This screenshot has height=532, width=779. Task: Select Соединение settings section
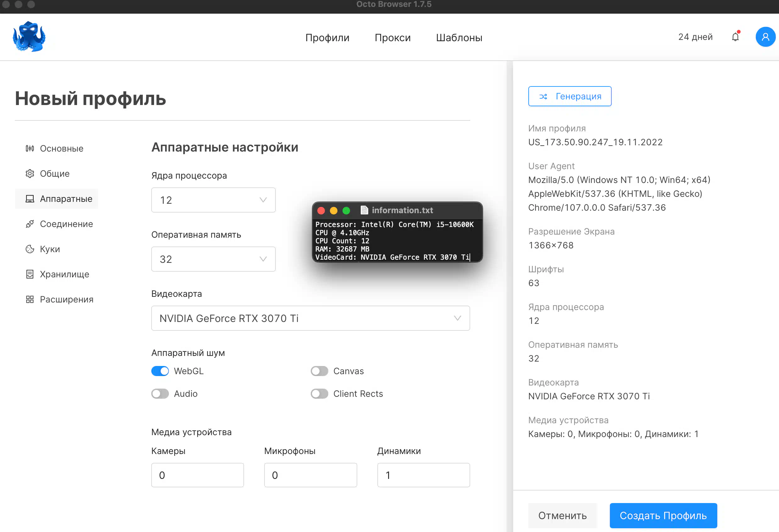click(57, 224)
